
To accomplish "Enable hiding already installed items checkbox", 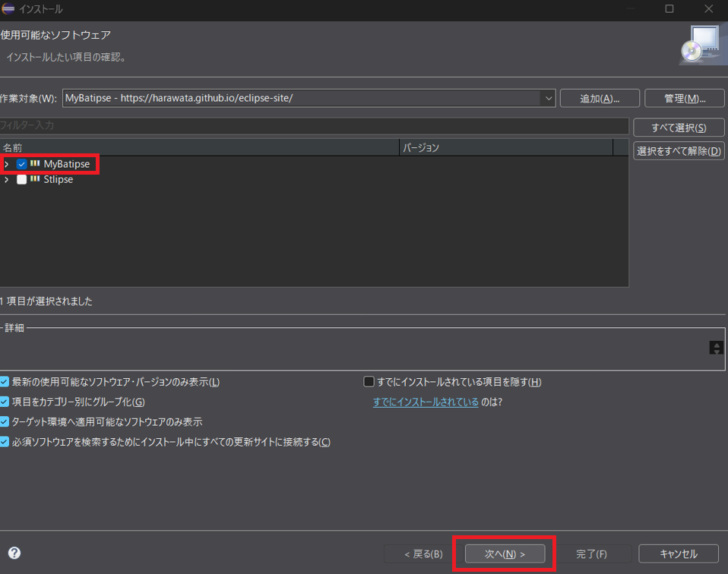I will pos(369,382).
